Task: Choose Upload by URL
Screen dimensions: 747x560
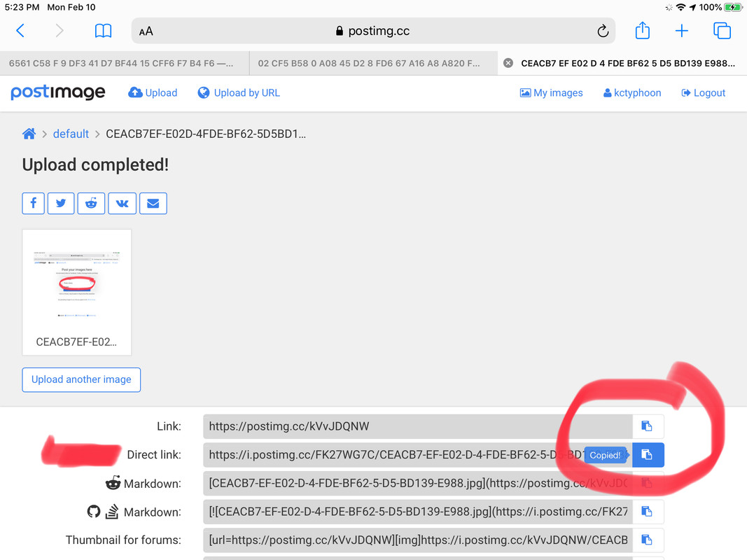Action: (239, 93)
